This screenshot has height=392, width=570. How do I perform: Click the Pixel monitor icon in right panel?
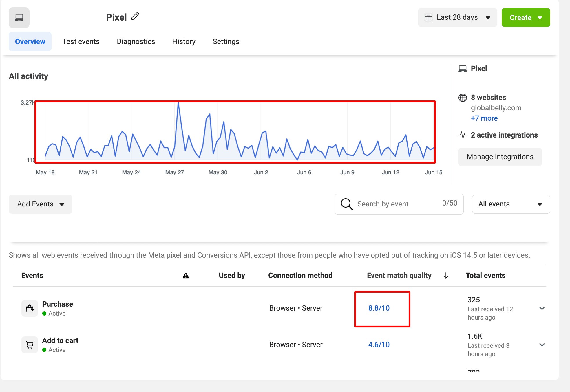(463, 68)
